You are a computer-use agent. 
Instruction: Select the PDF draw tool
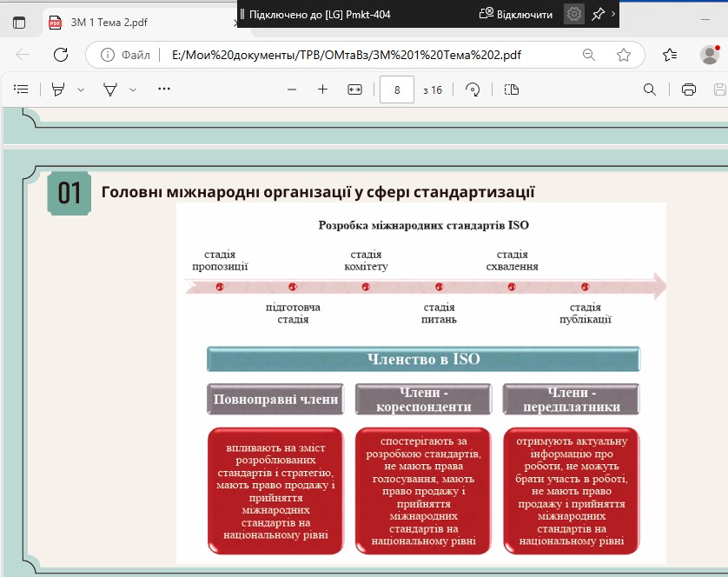(110, 90)
